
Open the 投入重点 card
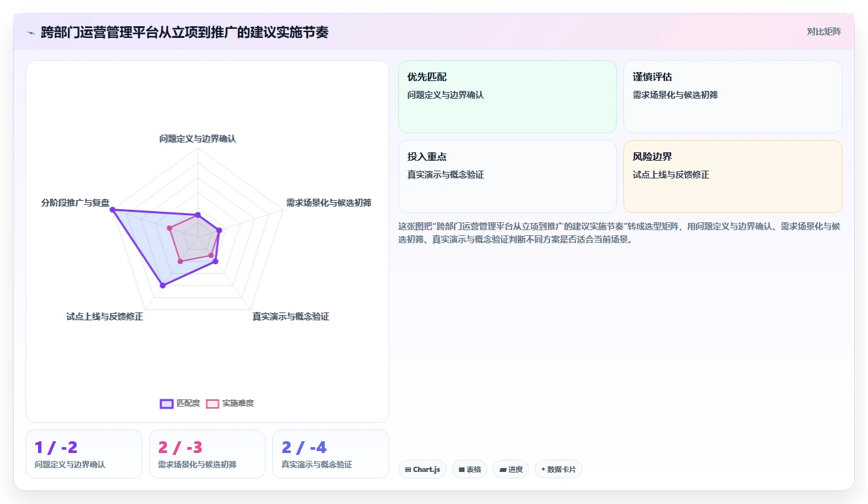point(508,176)
